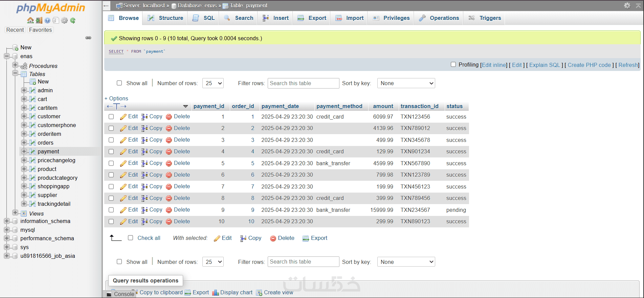Click the Explain SQL link
Viewport: 644px width, 298px height.
tap(545, 65)
